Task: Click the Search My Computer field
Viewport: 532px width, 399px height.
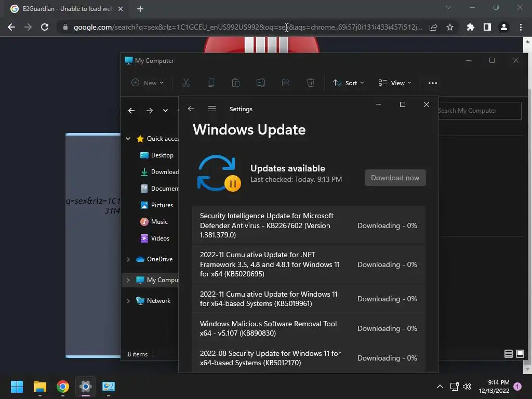Action: pos(480,111)
